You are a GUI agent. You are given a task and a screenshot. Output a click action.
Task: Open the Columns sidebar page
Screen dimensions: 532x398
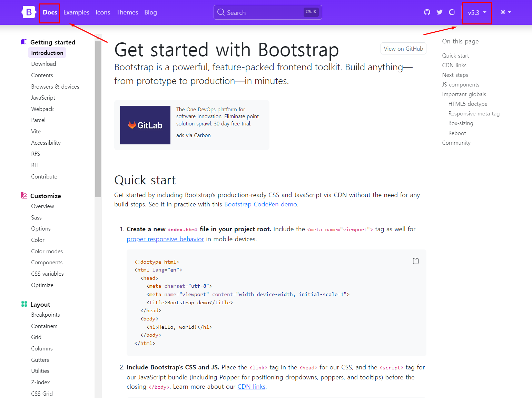point(42,349)
